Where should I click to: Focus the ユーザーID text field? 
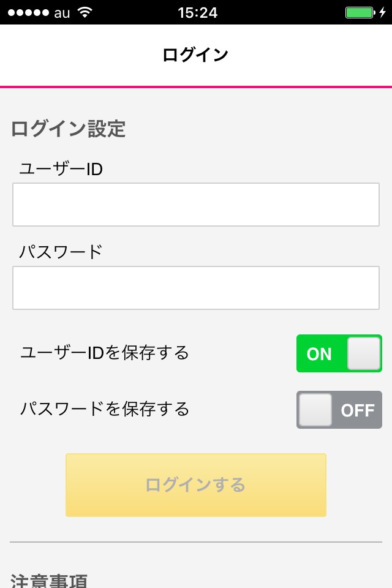[196, 205]
